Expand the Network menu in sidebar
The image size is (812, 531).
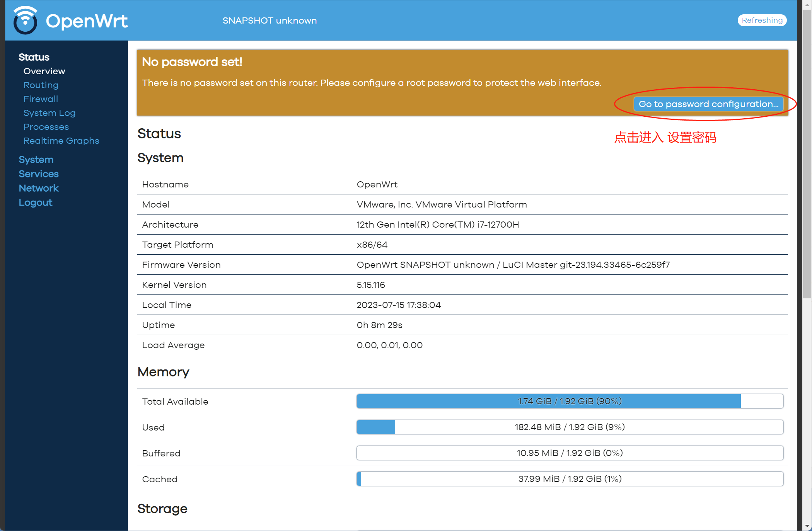coord(39,188)
